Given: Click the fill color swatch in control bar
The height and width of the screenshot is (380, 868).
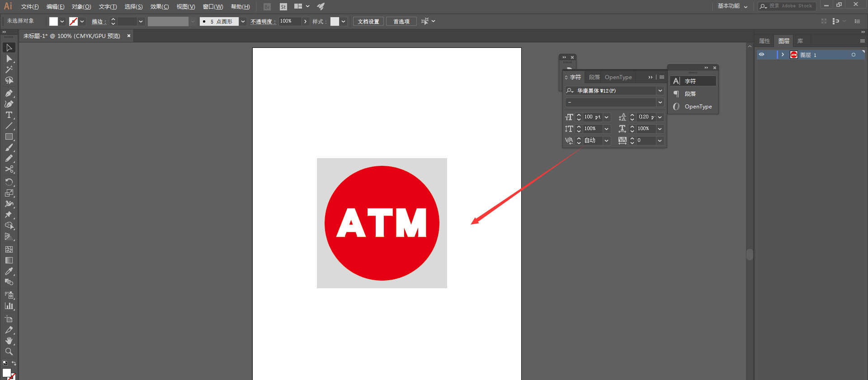Looking at the screenshot, I should pyautogui.click(x=53, y=22).
